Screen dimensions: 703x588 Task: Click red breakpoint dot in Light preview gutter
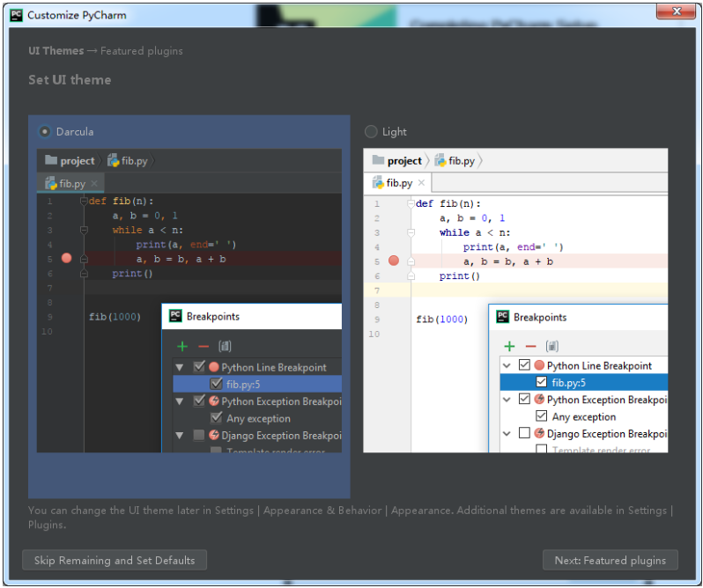[x=394, y=261]
